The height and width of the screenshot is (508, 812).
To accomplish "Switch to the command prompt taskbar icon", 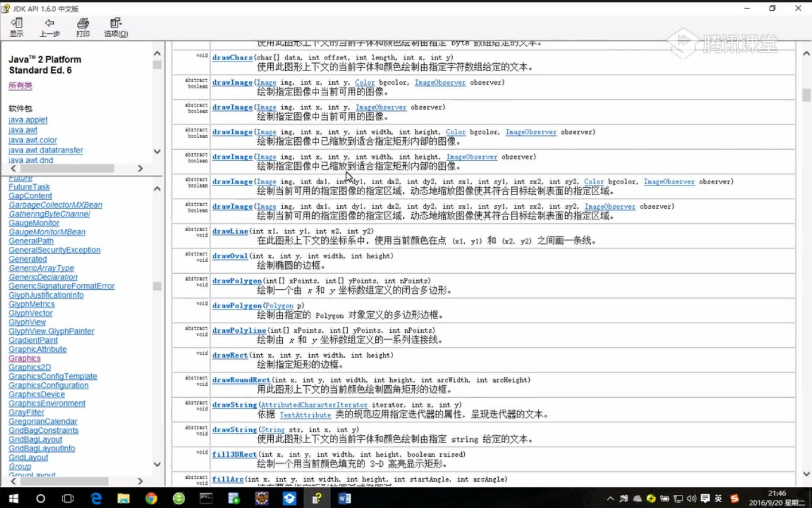I will point(206,498).
